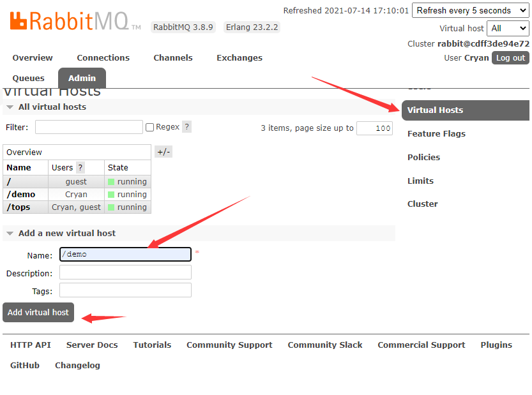
Task: Open the /demo virtual host link
Action: coord(21,194)
